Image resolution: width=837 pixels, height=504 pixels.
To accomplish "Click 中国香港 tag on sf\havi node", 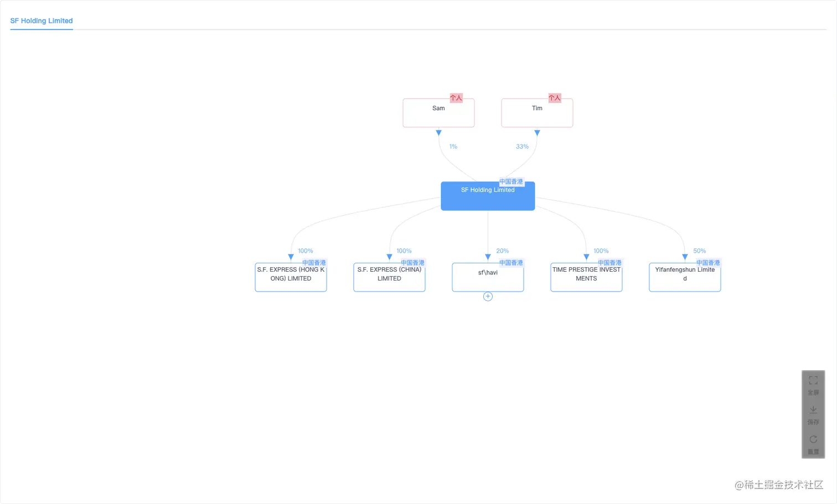I will point(512,263).
